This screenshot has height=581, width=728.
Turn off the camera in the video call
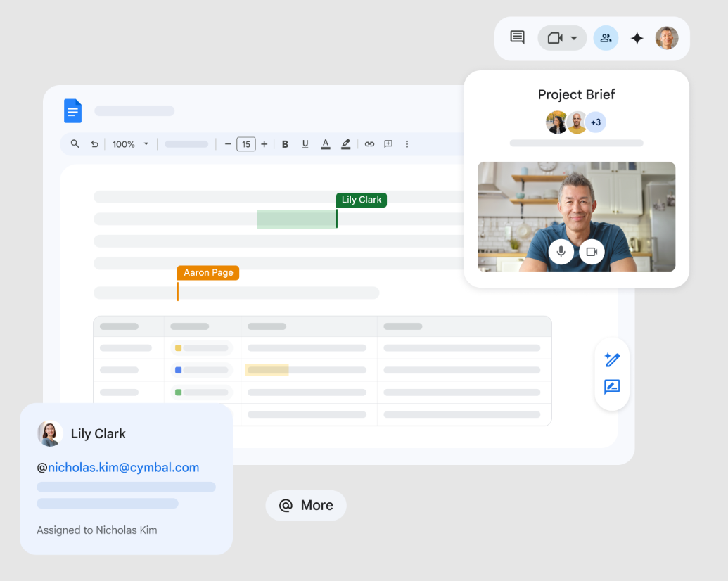point(592,252)
